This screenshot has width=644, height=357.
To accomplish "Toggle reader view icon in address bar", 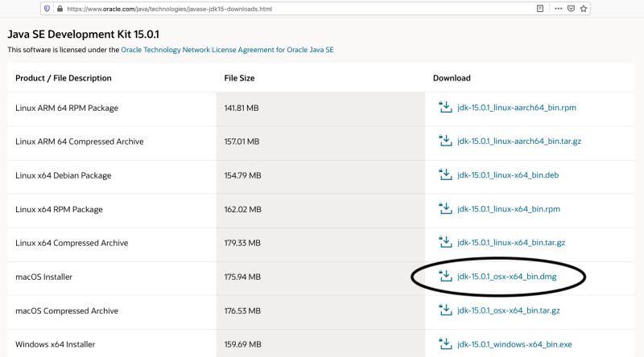I will tap(540, 9).
